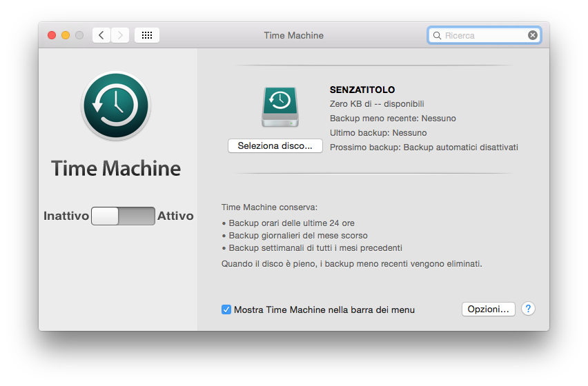The height and width of the screenshot is (386, 588).
Task: Click the magnifying glass search icon
Action: tap(438, 35)
